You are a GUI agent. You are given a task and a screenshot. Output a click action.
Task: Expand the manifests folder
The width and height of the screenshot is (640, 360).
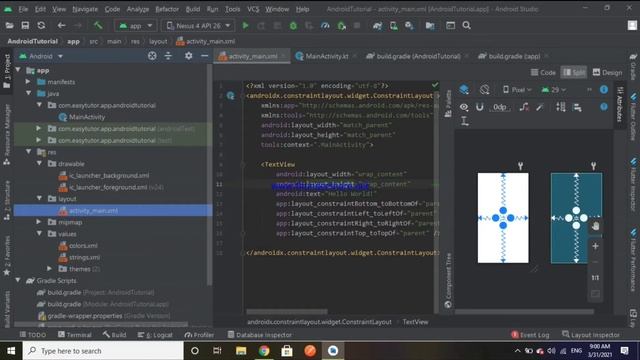tap(28, 82)
